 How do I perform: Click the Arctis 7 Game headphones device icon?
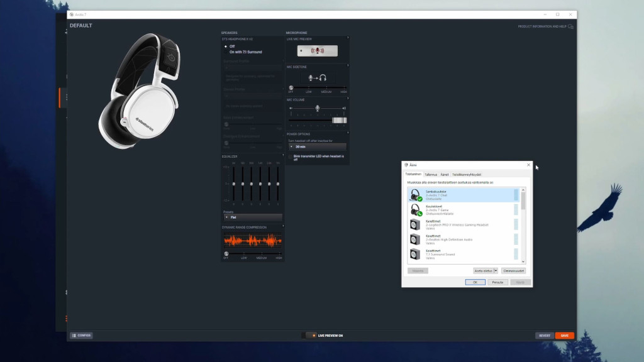click(416, 210)
